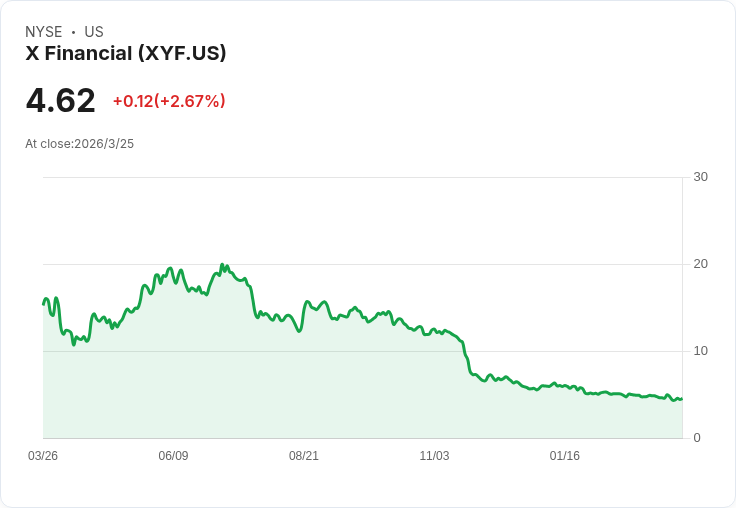The height and width of the screenshot is (508, 736).
Task: Select the 01/16 date on the x-axis
Action: (x=565, y=456)
